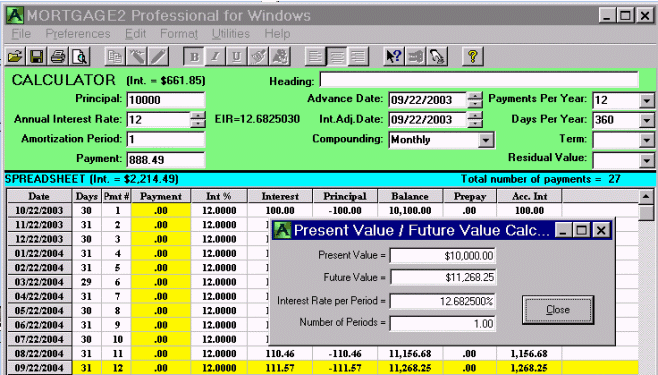The image size is (658, 375).
Task: Click the Copy toolbar icon
Action: point(114,56)
